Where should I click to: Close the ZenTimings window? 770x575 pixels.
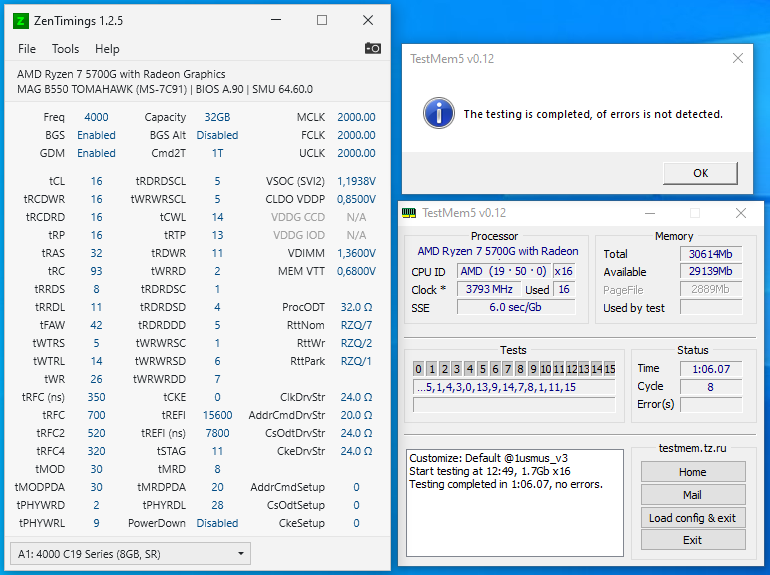point(368,20)
